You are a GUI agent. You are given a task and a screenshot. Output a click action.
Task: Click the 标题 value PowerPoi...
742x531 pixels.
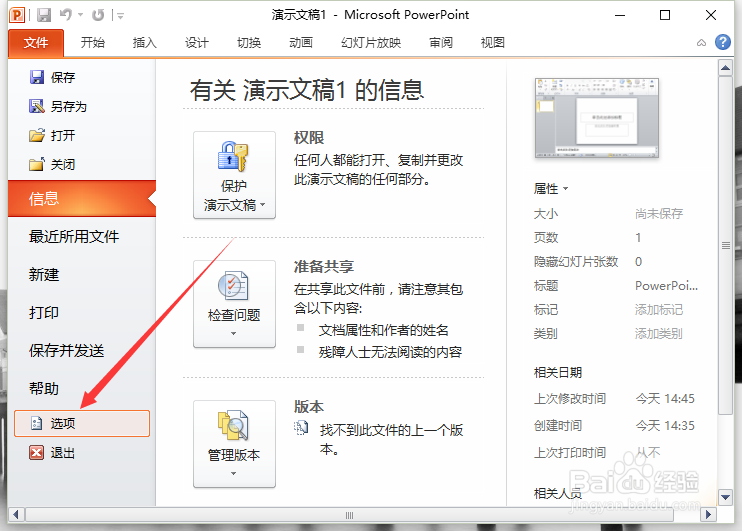point(666,286)
